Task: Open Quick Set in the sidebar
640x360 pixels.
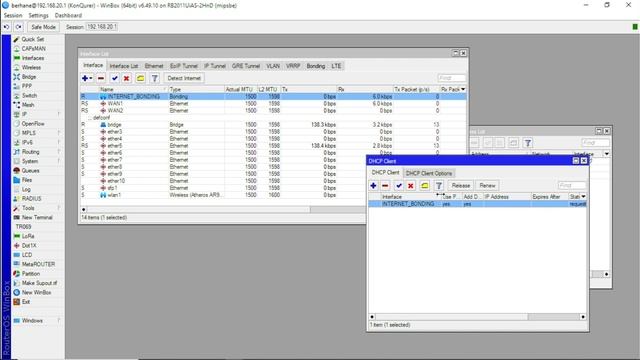Action: click(33, 39)
